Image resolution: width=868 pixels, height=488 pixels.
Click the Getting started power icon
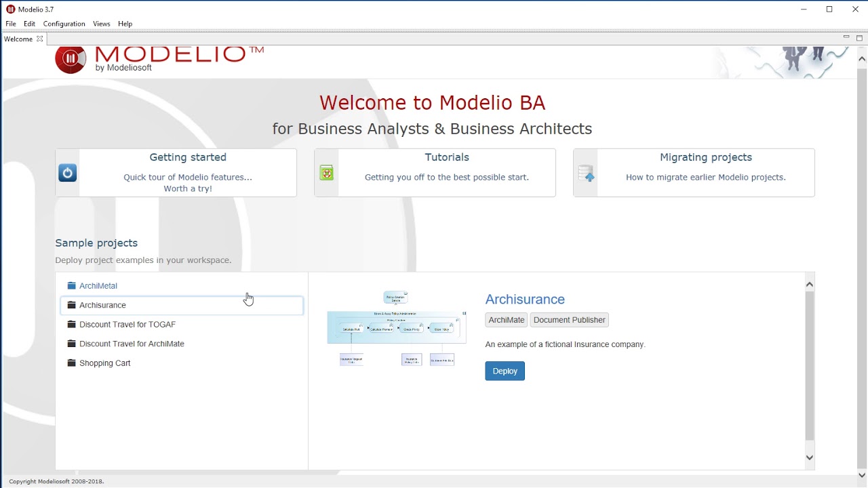point(67,173)
